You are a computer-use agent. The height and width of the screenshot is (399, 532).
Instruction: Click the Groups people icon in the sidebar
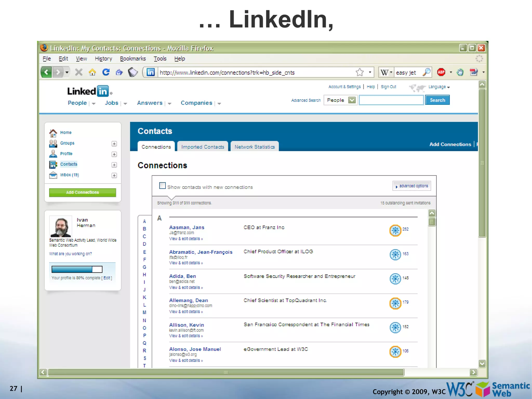53,143
